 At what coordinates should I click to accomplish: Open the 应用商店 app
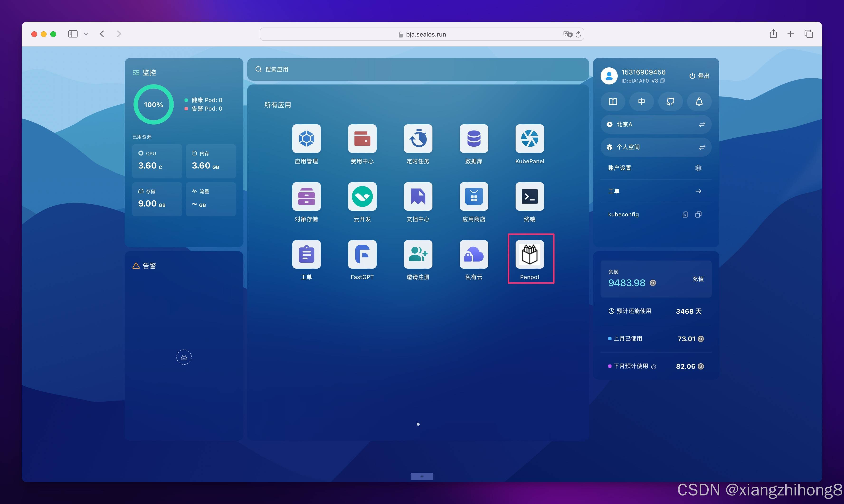point(474,196)
